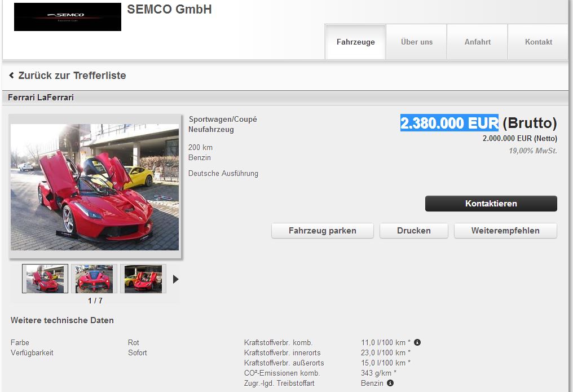Viewport: 573px width, 392px height.
Task: Select the second thumbnail showing the car's front
Action: [x=94, y=279]
